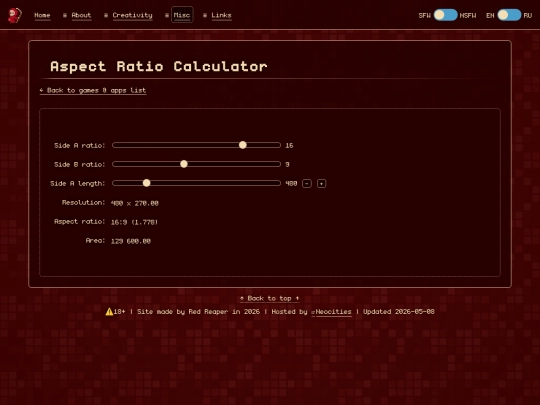
Task: Click the Updated 2026-05-08 footer text
Action: 399,312
